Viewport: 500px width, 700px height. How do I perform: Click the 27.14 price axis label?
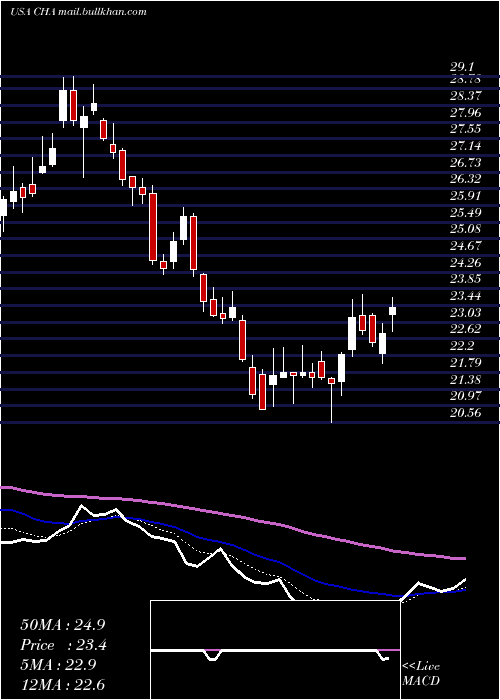coord(466,146)
